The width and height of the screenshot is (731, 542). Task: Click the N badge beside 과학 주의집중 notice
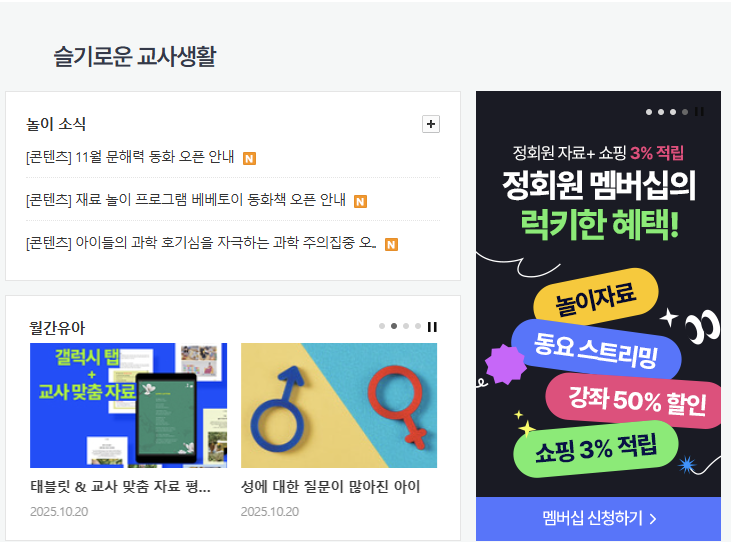point(391,244)
